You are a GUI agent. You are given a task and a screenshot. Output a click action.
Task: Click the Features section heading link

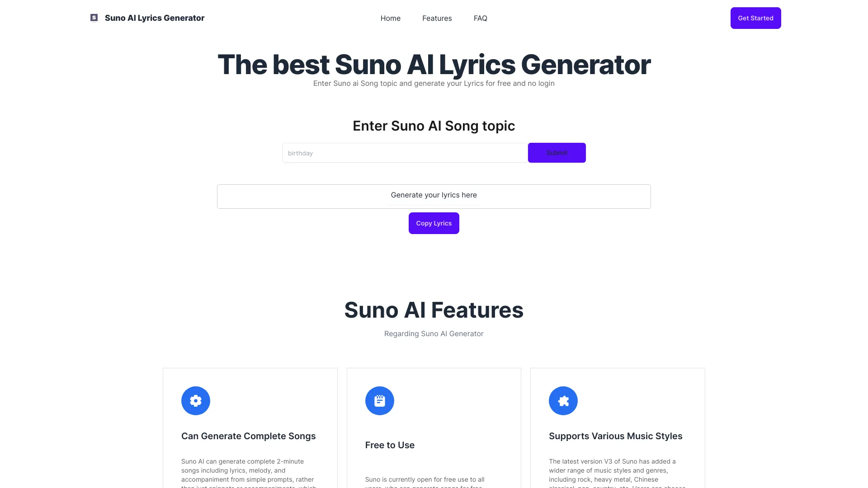click(x=437, y=18)
